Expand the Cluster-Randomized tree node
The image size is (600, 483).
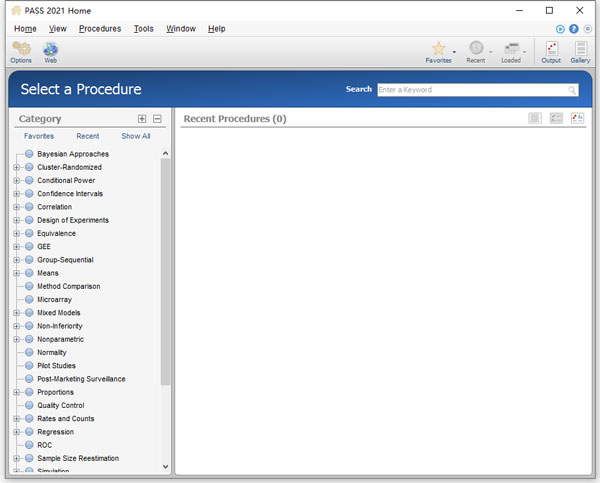(x=16, y=167)
